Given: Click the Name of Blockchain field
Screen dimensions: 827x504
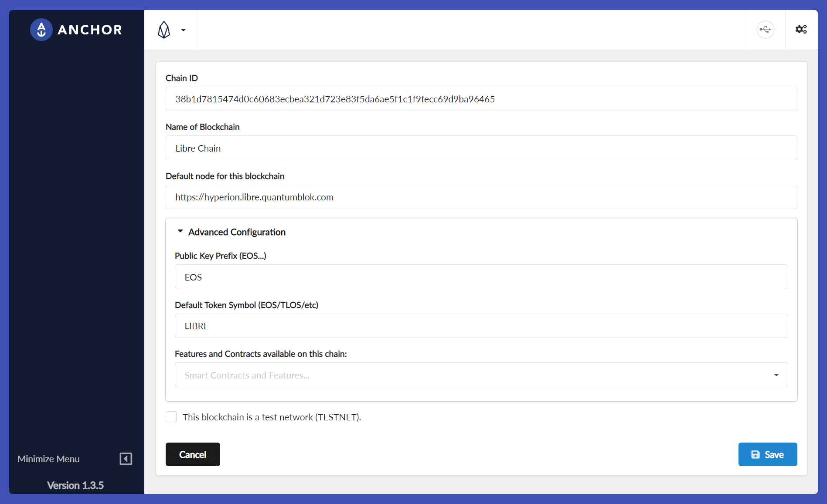Looking at the screenshot, I should click(481, 148).
